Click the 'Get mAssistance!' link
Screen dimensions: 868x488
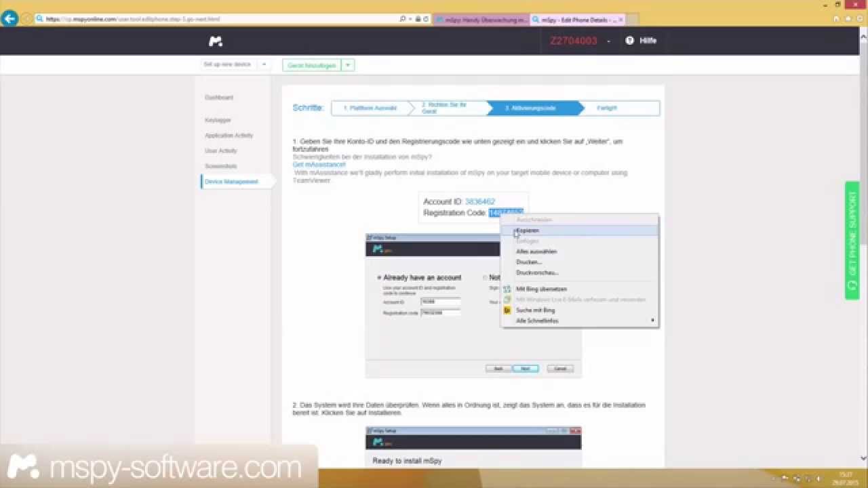[x=319, y=165]
